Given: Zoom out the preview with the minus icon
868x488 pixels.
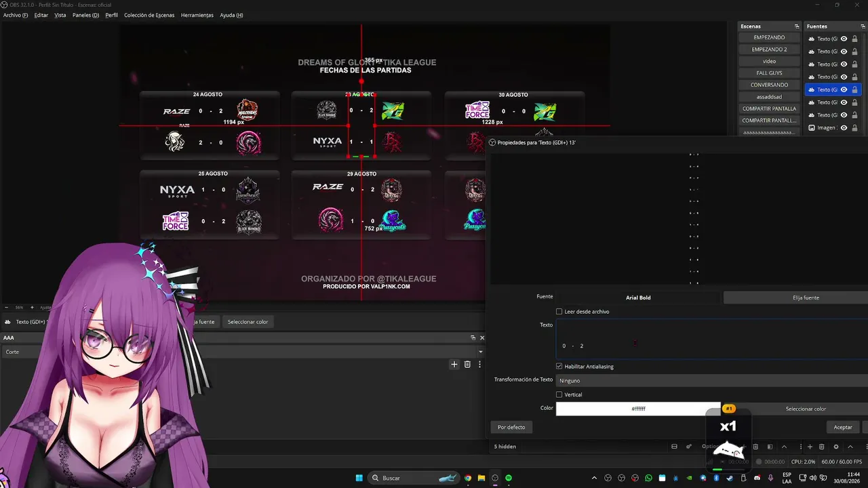Looking at the screenshot, I should 7,308.
